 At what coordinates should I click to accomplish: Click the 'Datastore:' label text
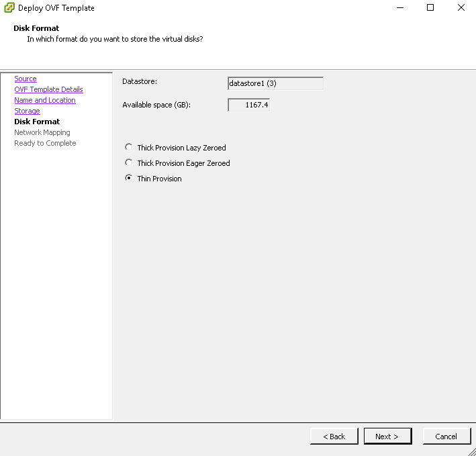[x=140, y=81]
